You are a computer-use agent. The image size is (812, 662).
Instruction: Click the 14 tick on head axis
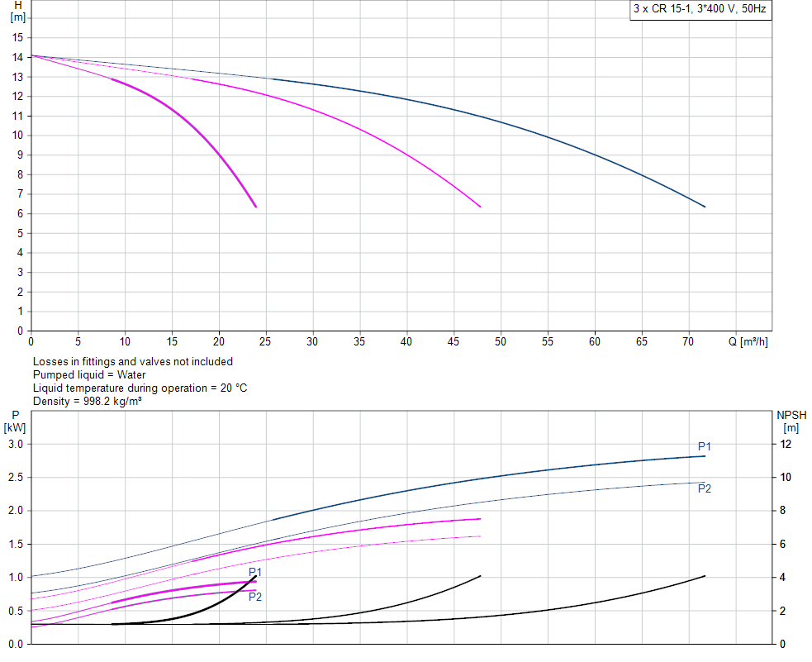coord(17,57)
